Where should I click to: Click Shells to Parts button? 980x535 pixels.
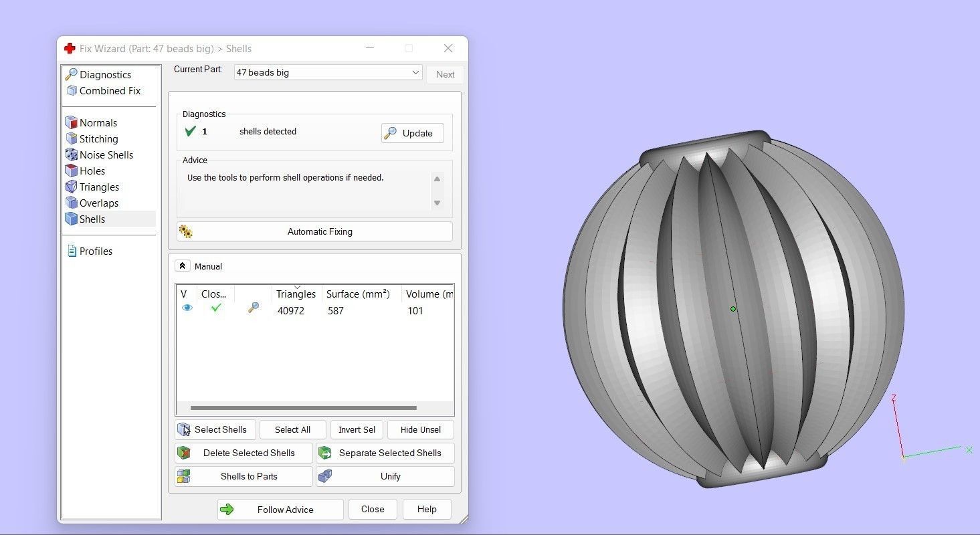tap(243, 476)
